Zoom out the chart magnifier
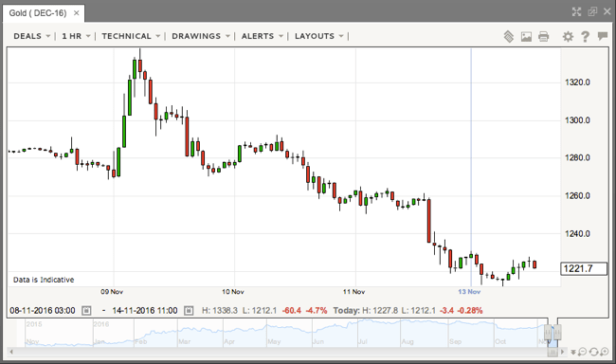 click(583, 352)
